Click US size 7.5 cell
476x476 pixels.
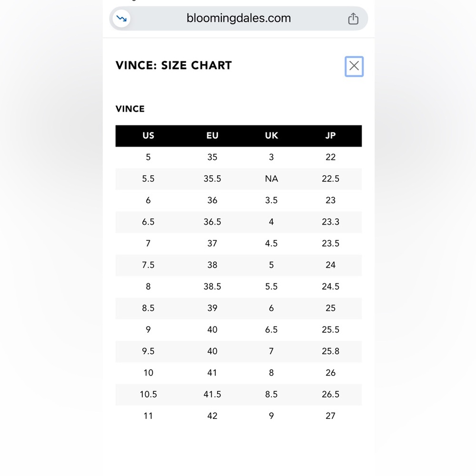pyautogui.click(x=148, y=265)
